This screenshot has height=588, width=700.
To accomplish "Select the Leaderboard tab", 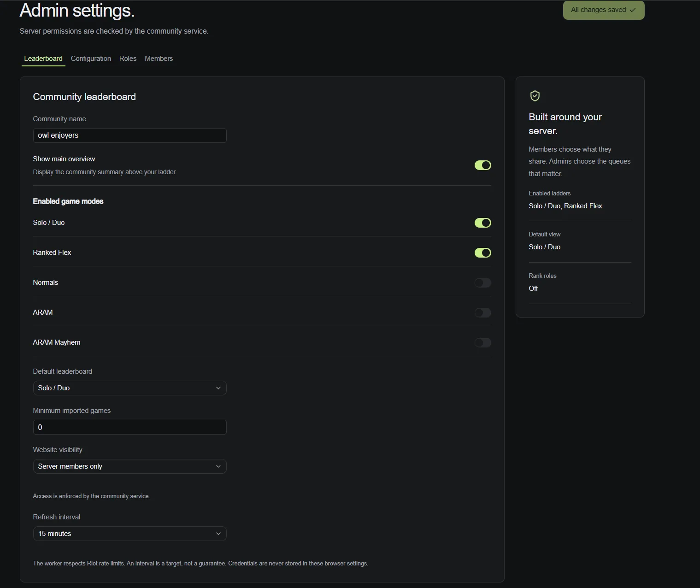I will tap(43, 59).
